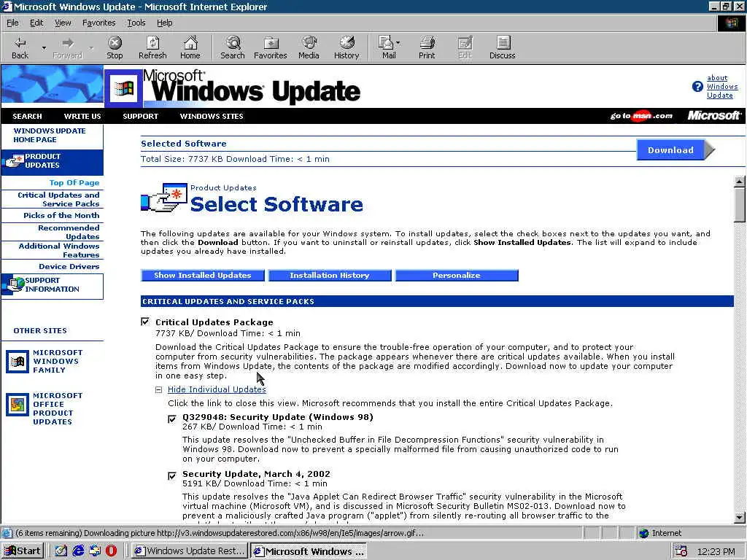Open the Media toolbar icon
This screenshot has height=560, width=747.
[x=309, y=47]
